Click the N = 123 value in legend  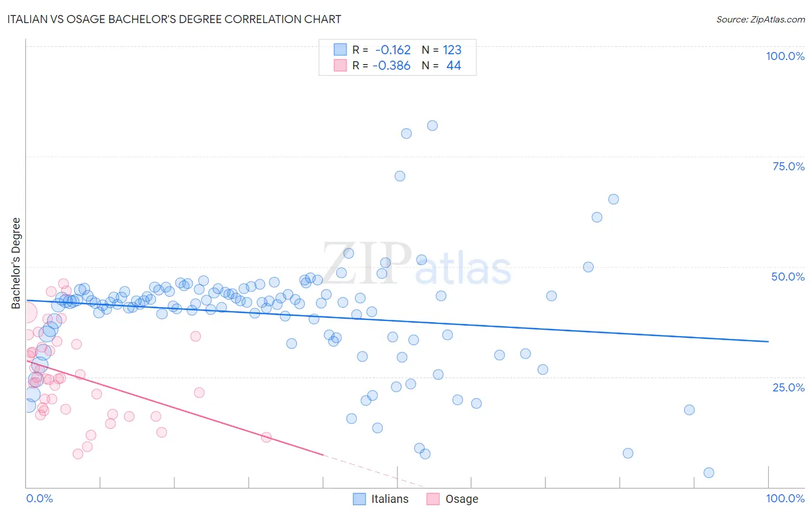click(441, 50)
